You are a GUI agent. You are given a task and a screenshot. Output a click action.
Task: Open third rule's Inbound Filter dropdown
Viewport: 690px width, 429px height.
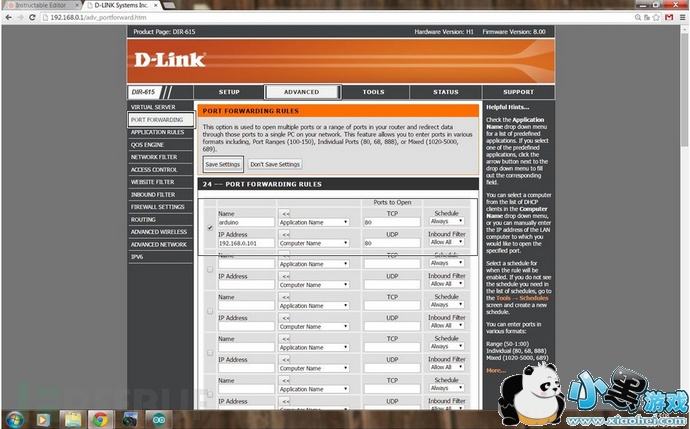446,325
